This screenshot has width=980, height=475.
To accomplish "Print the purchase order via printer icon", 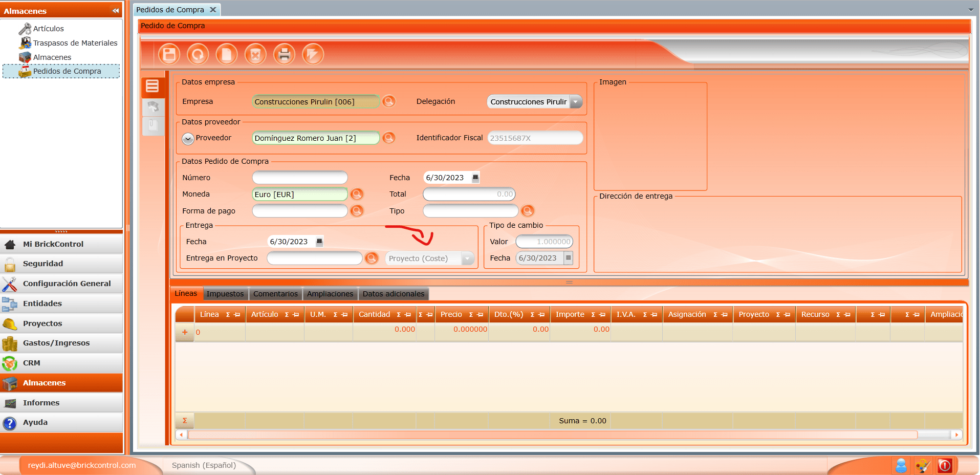I will click(284, 54).
